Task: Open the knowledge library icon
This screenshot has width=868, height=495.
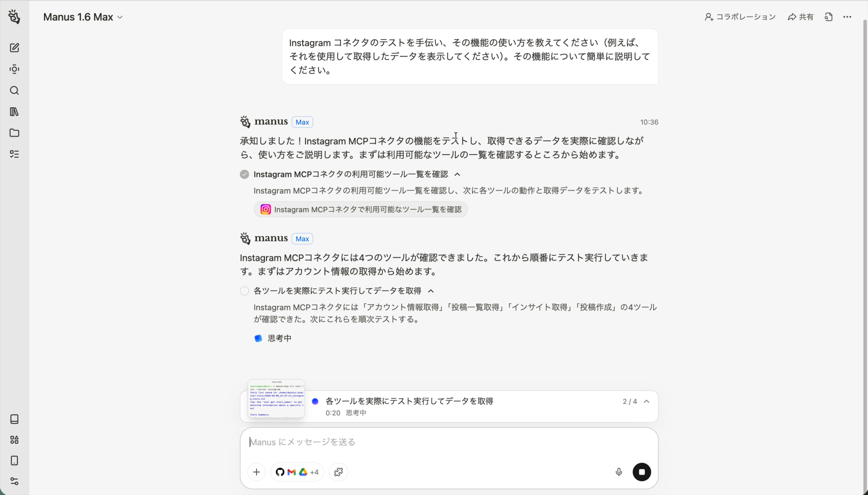Action: [14, 112]
